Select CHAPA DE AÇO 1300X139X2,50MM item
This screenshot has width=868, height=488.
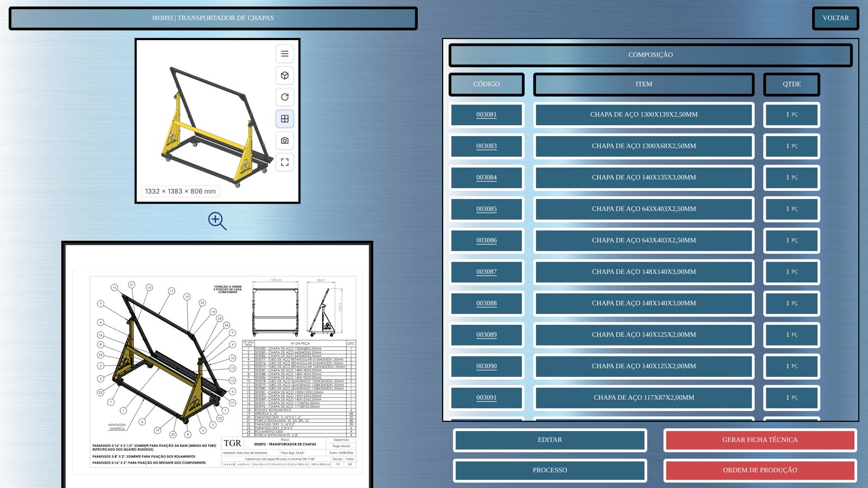[644, 115]
